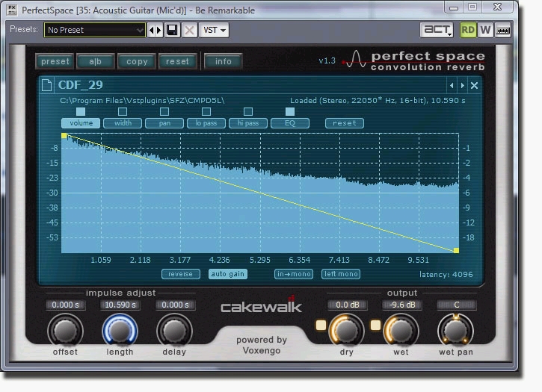The height and width of the screenshot is (392, 542).
Task: Enable the lo pass envelope checkbox
Action: 206,111
